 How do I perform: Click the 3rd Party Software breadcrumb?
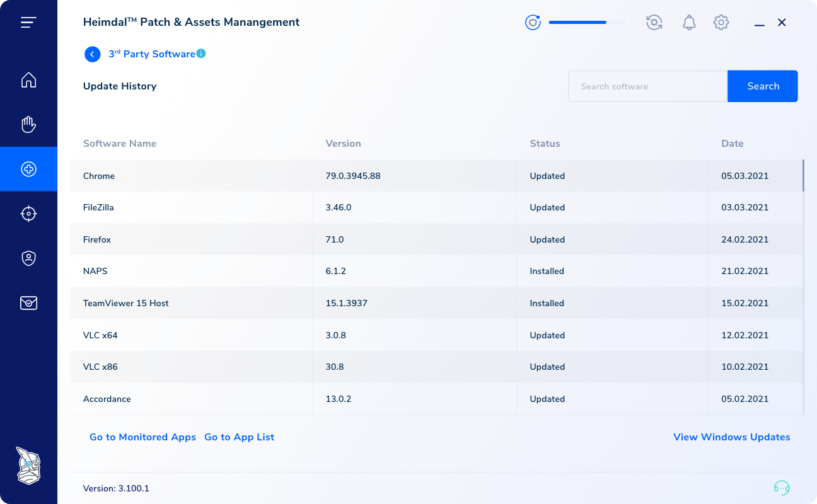point(152,54)
